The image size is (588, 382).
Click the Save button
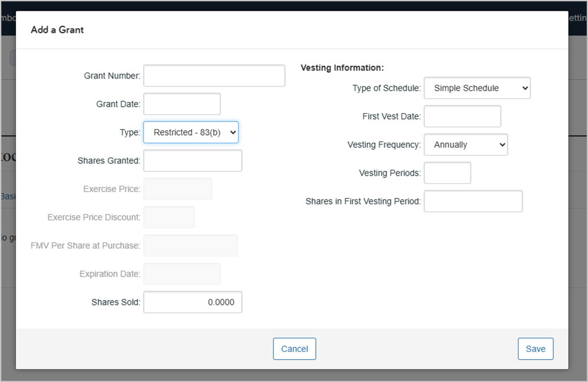535,348
